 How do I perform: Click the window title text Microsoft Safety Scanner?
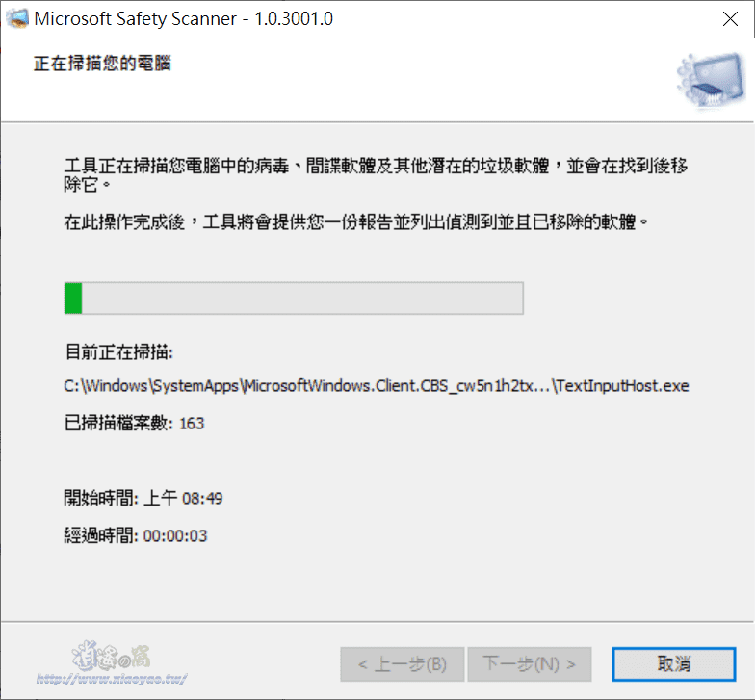[x=136, y=19]
